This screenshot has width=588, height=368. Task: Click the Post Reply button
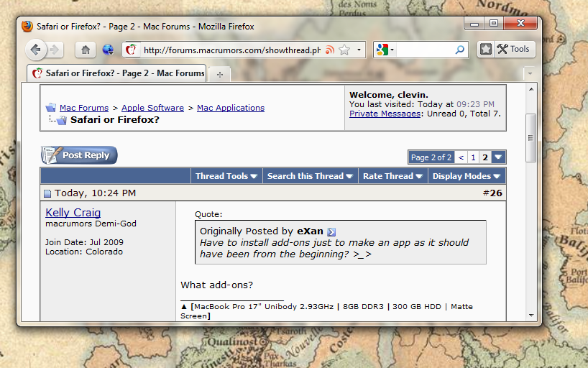coord(79,155)
